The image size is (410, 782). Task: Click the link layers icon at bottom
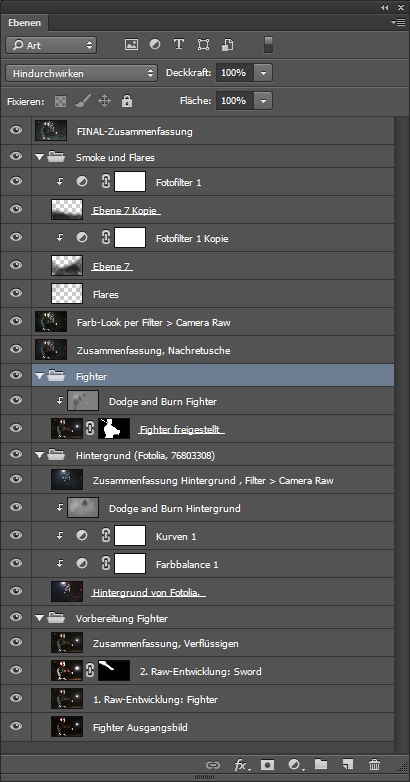[x=213, y=765]
